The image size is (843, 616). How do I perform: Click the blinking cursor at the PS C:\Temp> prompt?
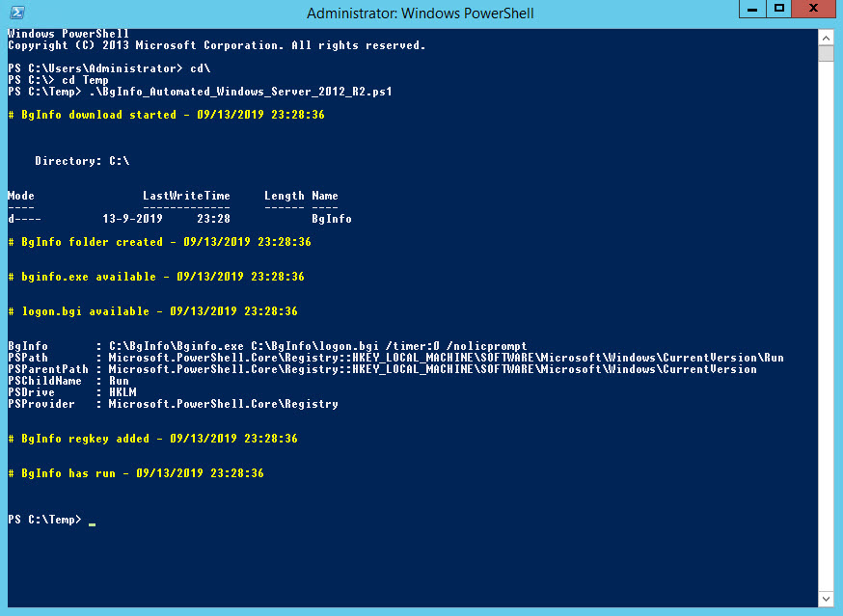[92, 522]
